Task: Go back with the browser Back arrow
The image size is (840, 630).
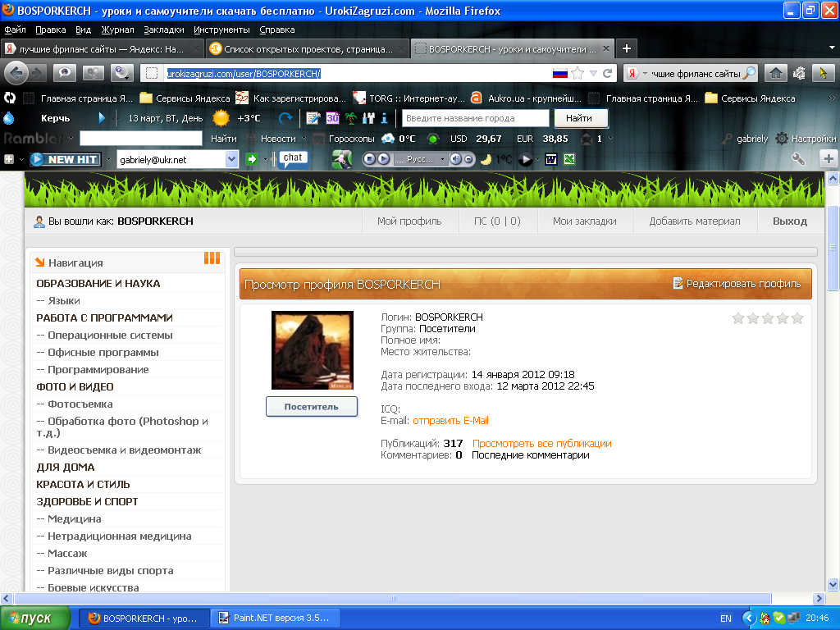Action: [x=16, y=73]
